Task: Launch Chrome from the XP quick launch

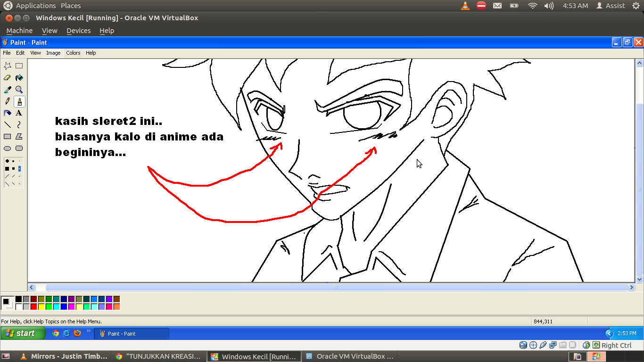Action: click(56, 333)
